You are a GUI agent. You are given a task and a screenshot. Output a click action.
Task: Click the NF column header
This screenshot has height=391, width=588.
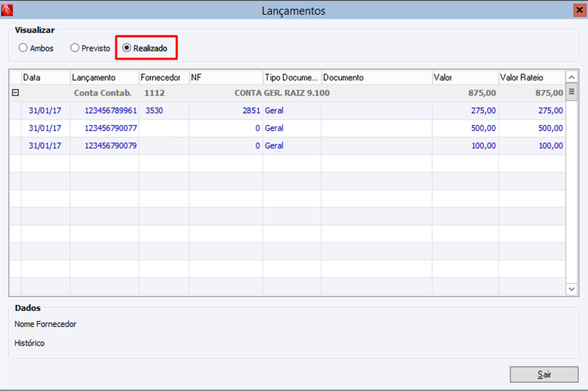coord(226,77)
